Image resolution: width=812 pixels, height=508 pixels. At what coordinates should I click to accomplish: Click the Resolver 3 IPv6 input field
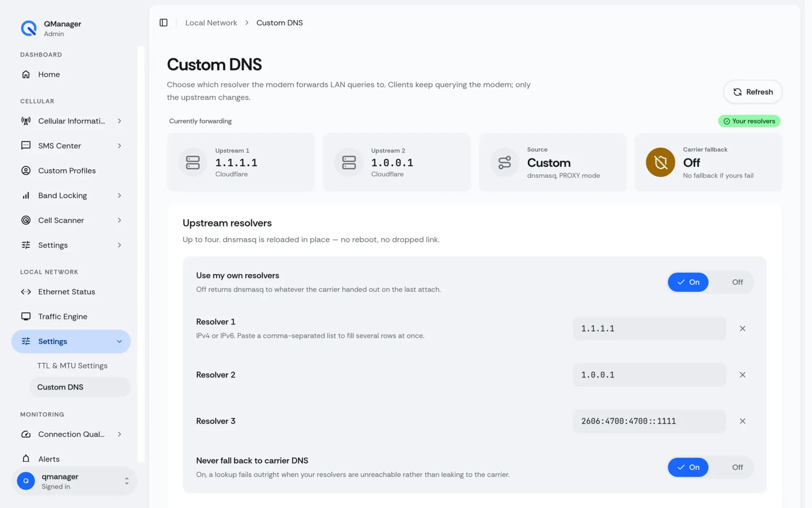pos(649,421)
